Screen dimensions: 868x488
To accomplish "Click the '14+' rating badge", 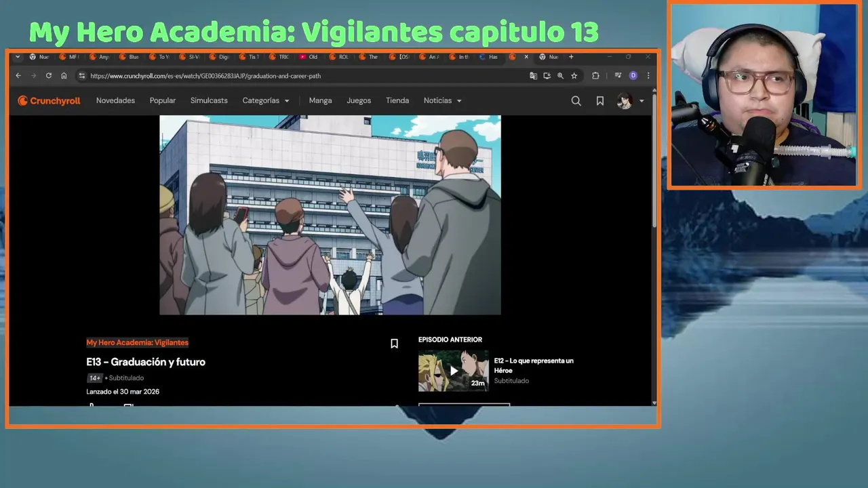I will [x=94, y=378].
